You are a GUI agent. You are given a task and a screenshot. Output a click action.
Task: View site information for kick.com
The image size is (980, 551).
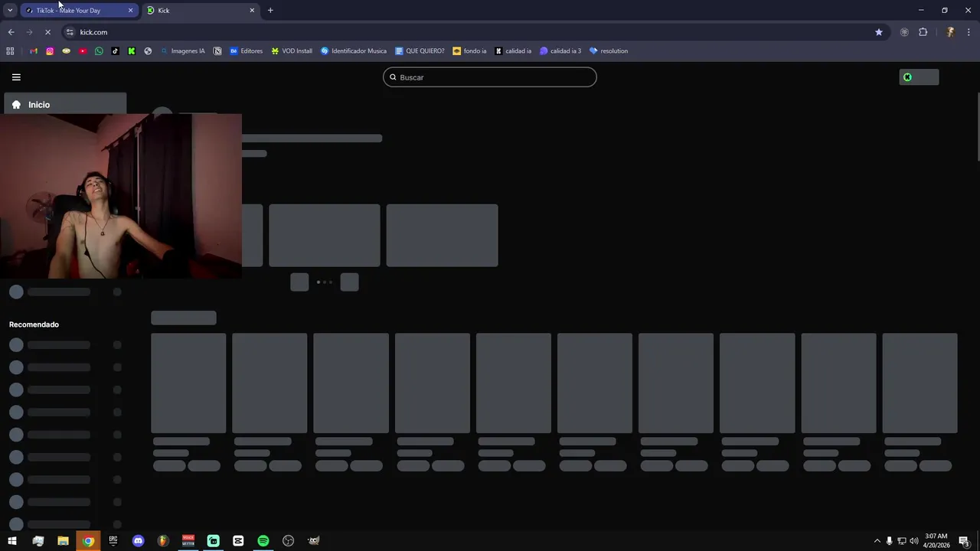70,32
